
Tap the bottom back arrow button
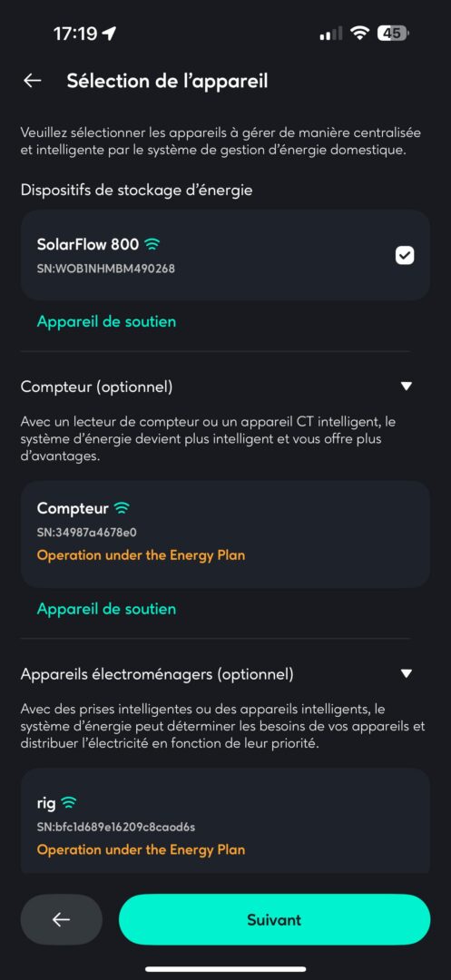click(x=61, y=919)
